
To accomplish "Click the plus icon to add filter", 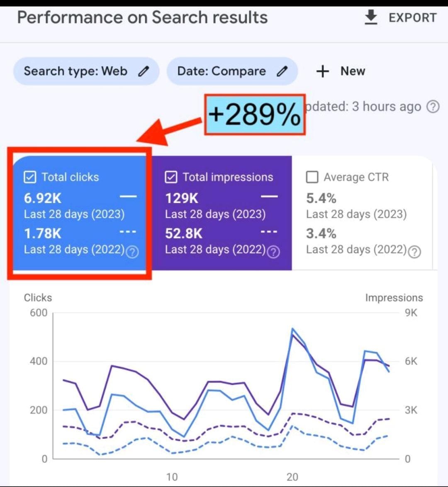I will (x=323, y=71).
